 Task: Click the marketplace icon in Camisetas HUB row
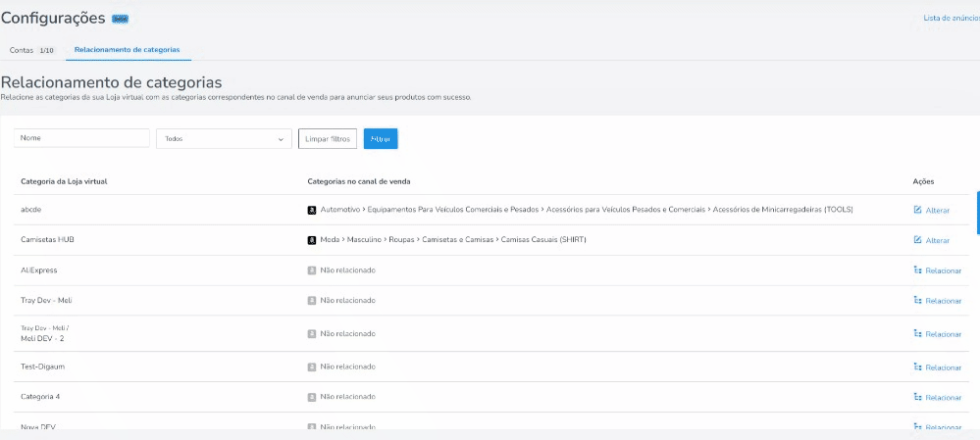tap(311, 240)
